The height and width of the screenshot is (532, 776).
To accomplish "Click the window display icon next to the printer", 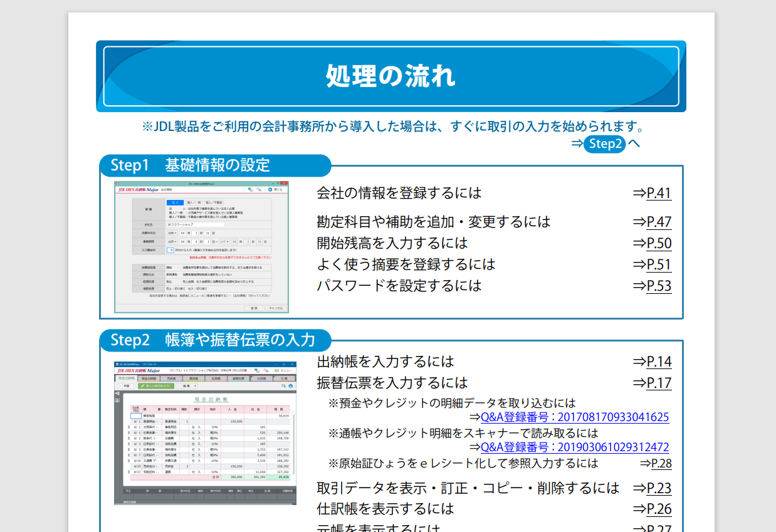I will pyautogui.click(x=283, y=386).
